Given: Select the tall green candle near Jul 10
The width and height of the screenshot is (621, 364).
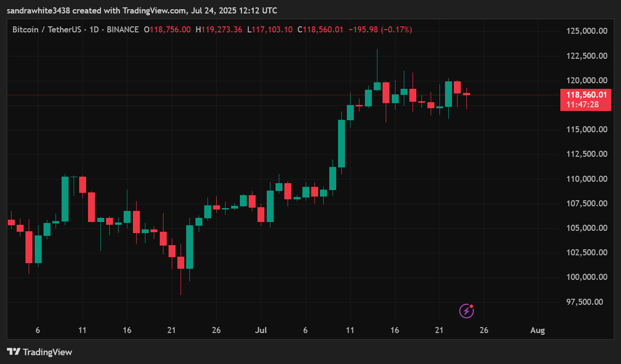Looking at the screenshot, I should (x=341, y=143).
